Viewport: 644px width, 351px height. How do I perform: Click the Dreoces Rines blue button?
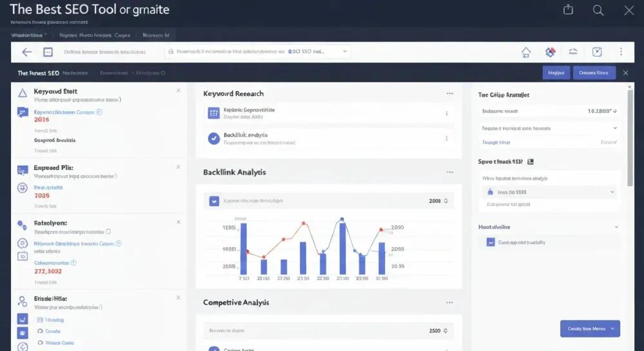[594, 73]
